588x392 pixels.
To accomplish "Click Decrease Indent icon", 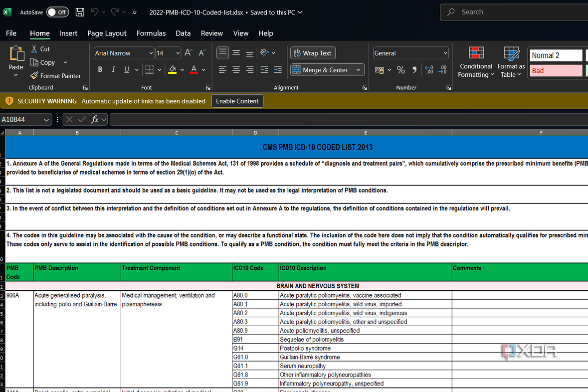I will click(264, 69).
